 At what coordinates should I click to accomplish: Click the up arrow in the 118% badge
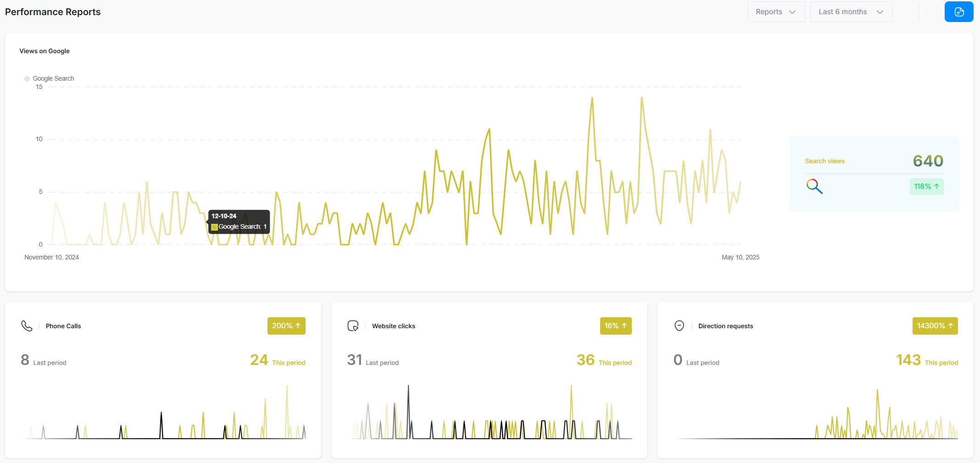pos(936,186)
